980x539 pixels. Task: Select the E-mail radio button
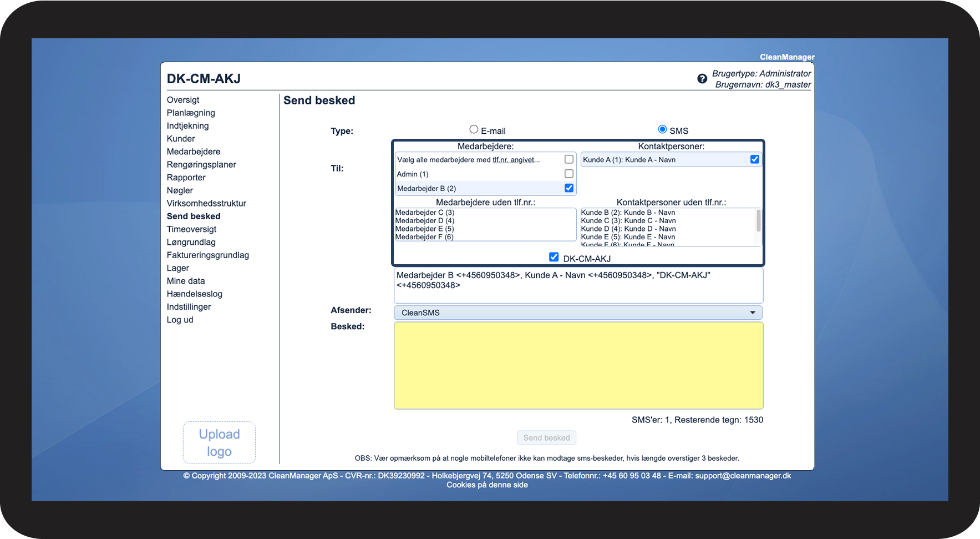474,129
